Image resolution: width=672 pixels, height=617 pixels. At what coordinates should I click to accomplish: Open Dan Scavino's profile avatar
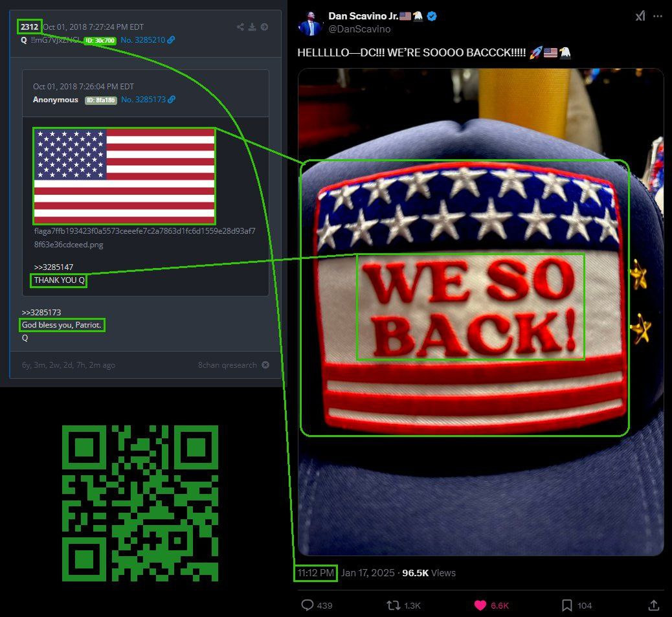click(x=310, y=23)
